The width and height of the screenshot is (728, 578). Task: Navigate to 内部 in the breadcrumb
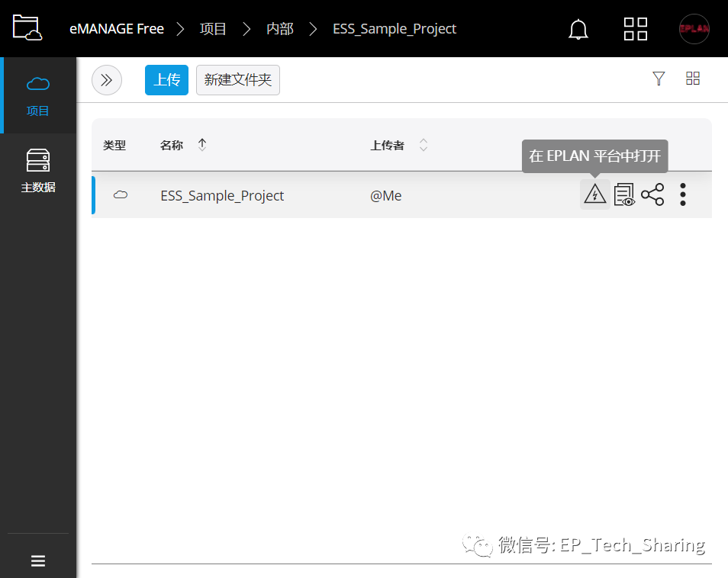279,28
